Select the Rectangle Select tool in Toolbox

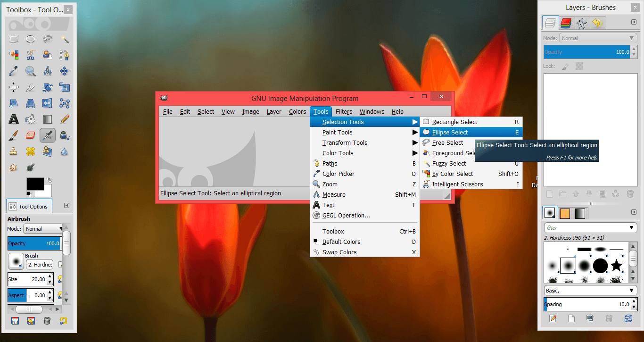14,39
